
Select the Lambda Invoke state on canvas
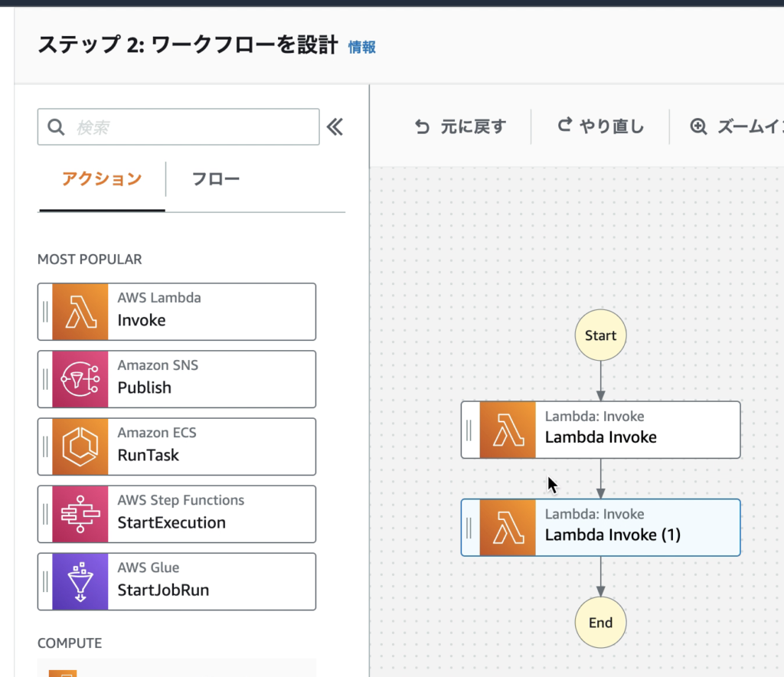pos(600,430)
